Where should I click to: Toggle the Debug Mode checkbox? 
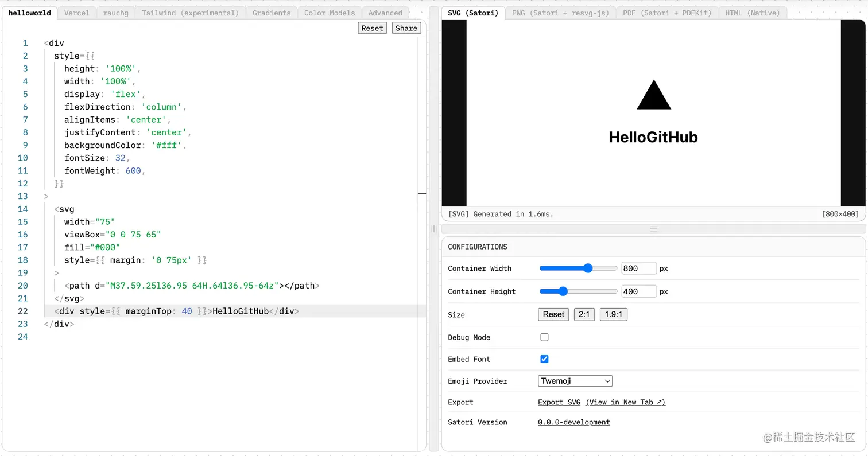(544, 337)
